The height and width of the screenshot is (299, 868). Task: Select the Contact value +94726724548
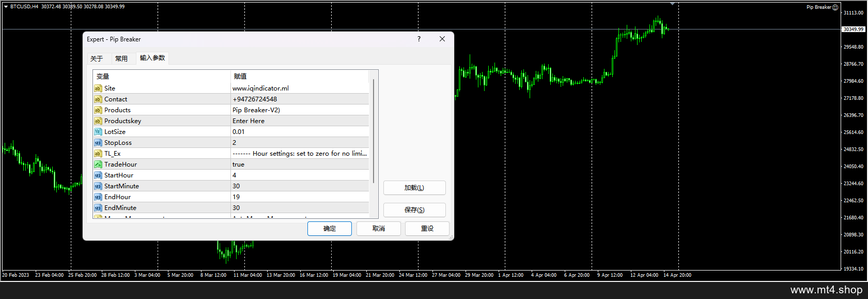[x=255, y=99]
